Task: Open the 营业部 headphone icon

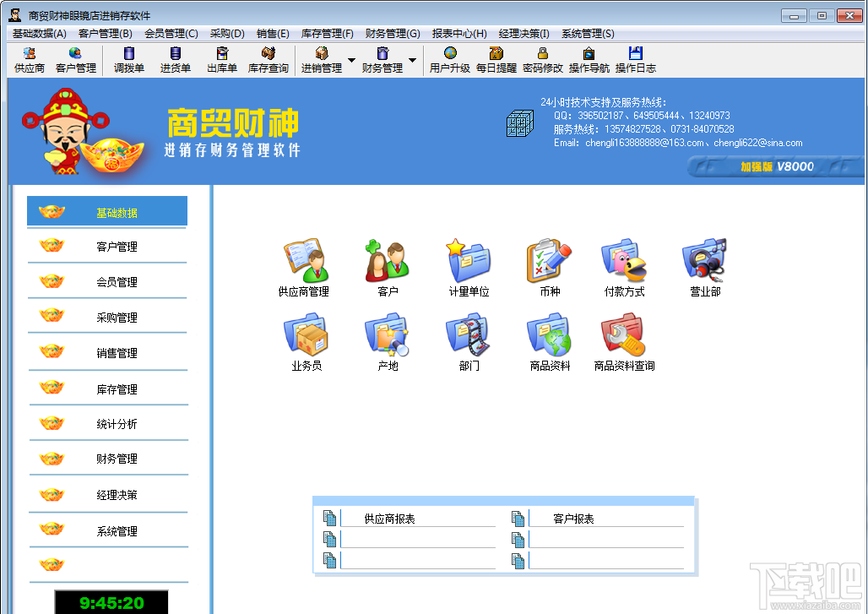Action: pos(704,260)
